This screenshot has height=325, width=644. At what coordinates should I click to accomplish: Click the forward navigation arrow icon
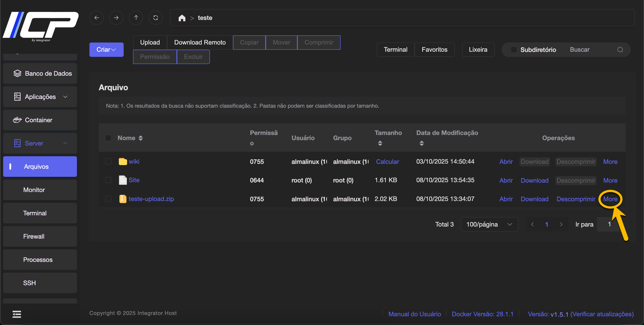[116, 18]
